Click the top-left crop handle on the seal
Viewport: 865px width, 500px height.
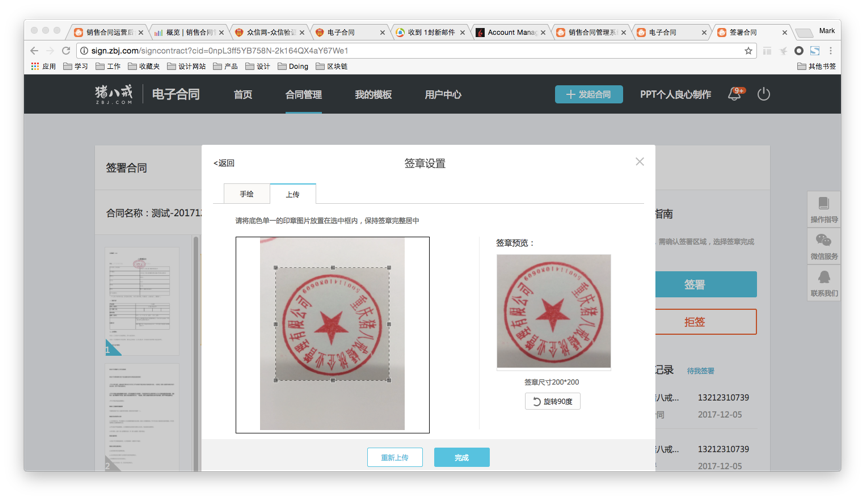coord(276,268)
